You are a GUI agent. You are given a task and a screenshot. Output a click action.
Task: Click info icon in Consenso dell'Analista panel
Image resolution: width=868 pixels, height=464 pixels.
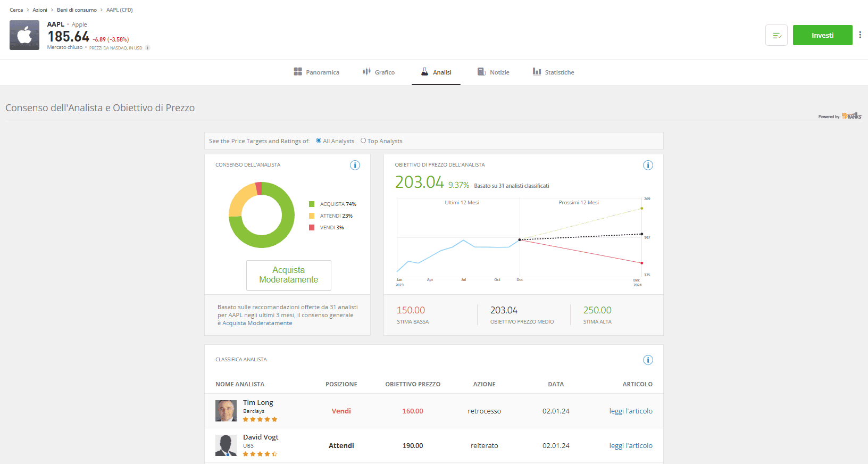tap(355, 165)
